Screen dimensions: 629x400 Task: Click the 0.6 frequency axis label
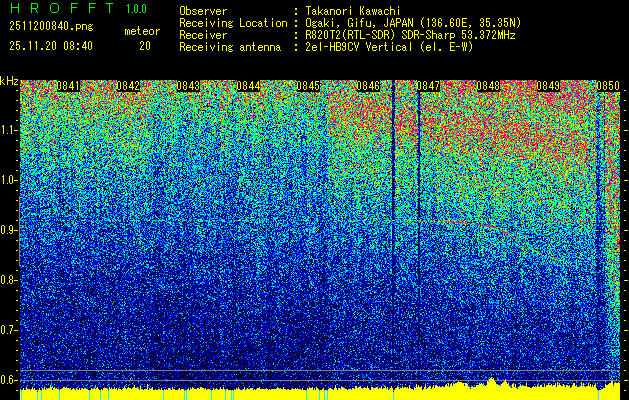click(9, 379)
